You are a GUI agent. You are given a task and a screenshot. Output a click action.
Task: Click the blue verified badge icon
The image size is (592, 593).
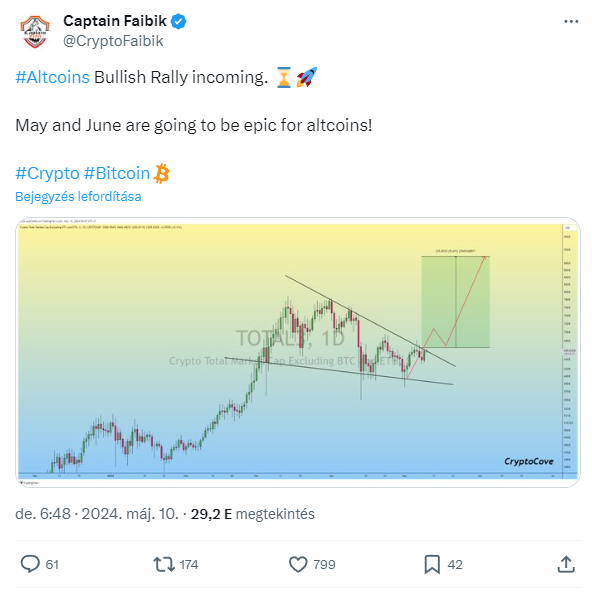pos(178,22)
